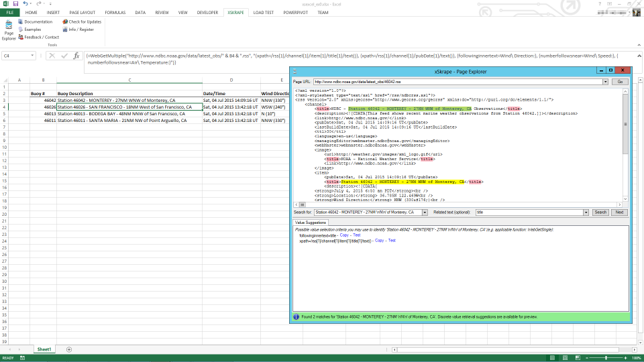Click the Next button in Page Explorer
644x362 pixels.
(x=619, y=213)
